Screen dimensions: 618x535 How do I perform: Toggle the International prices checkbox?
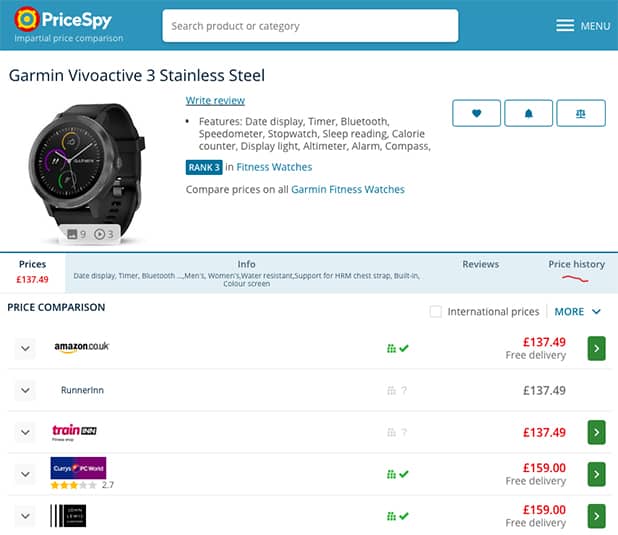tap(435, 312)
